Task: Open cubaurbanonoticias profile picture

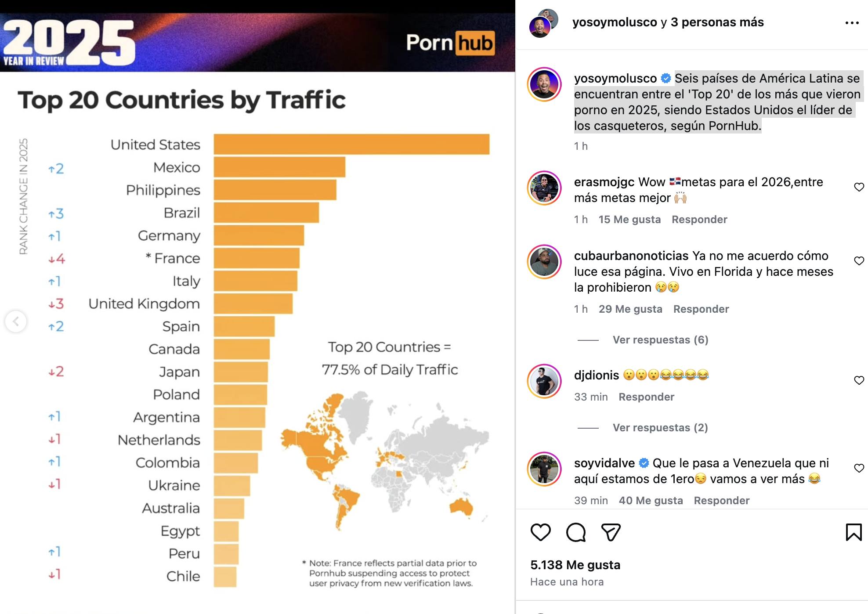Action: 544,262
